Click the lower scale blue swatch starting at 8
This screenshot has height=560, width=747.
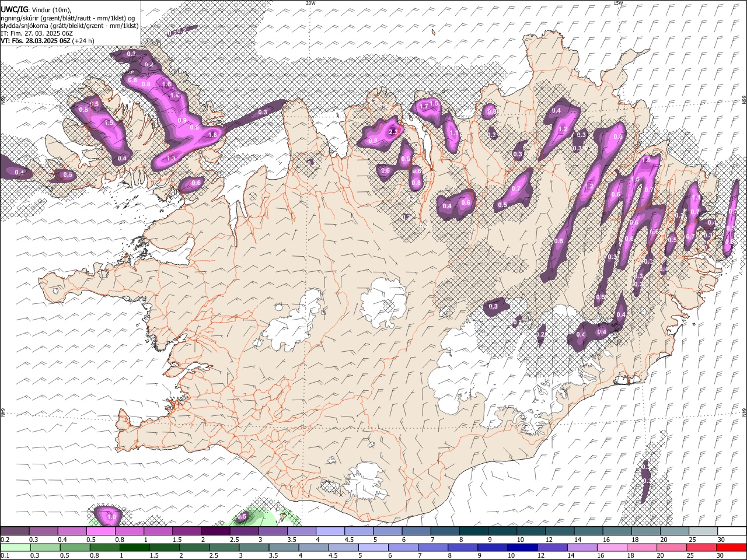pyautogui.click(x=463, y=548)
